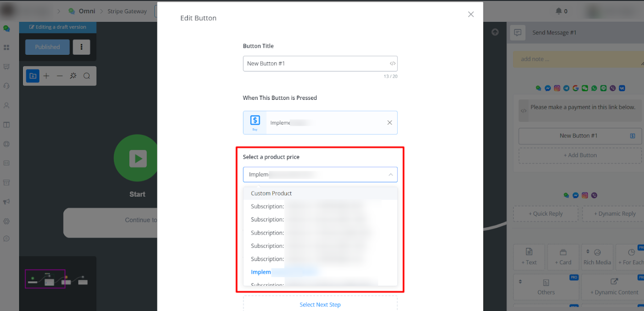Click the green Start play node
Image resolution: width=644 pixels, height=311 pixels.
[x=136, y=158]
